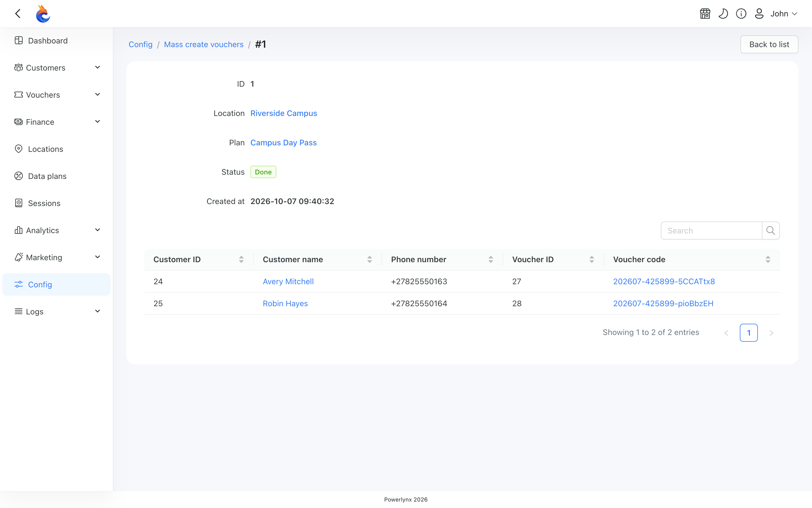
Task: Click pagination page 1 button
Action: coord(749,333)
